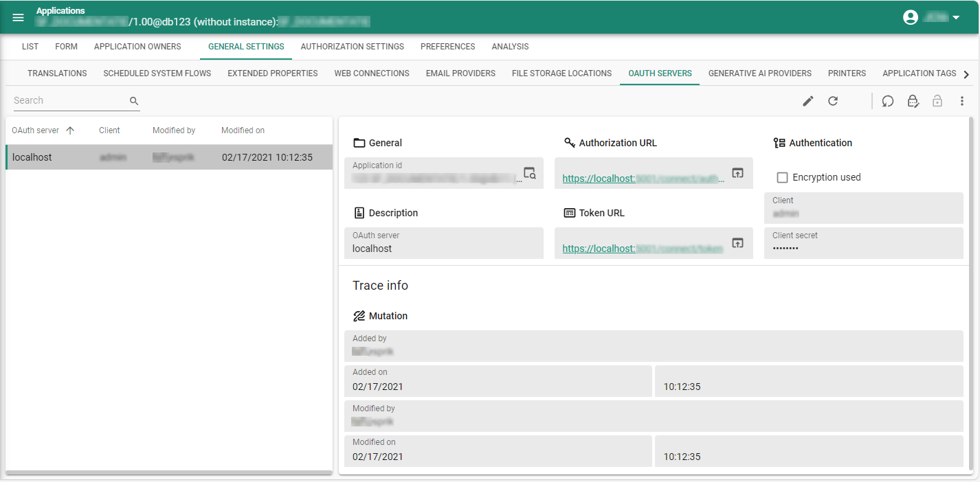980x482 pixels.
Task: Open the Scheduled System Flows subtab
Action: [157, 73]
